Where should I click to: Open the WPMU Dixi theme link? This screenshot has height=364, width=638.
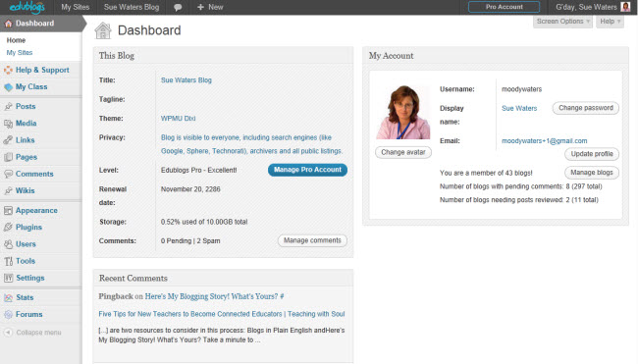pyautogui.click(x=178, y=119)
